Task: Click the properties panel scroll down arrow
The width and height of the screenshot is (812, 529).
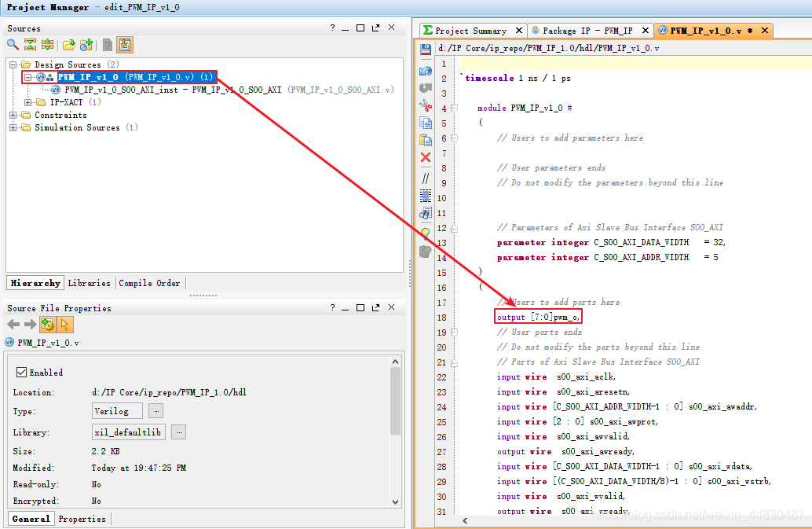Action: coord(396,501)
